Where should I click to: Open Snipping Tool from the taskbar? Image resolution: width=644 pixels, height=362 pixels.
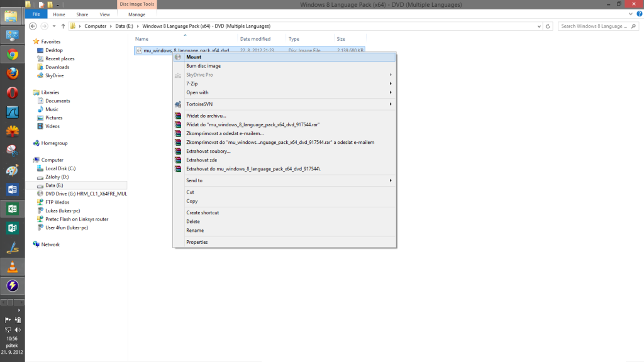[x=13, y=151]
